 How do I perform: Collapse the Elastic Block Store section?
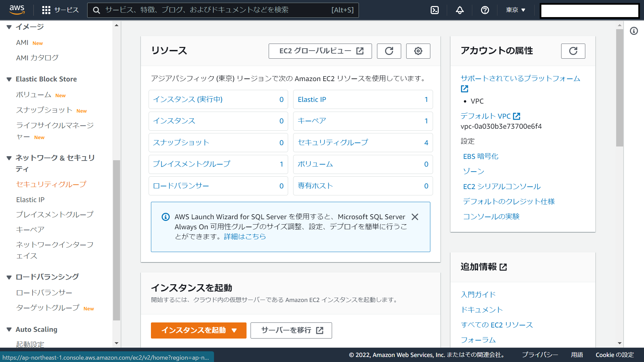pos(9,79)
